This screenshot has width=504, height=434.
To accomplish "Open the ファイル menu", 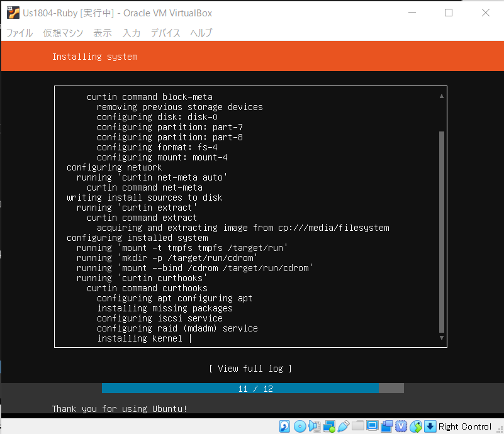I will (x=20, y=33).
